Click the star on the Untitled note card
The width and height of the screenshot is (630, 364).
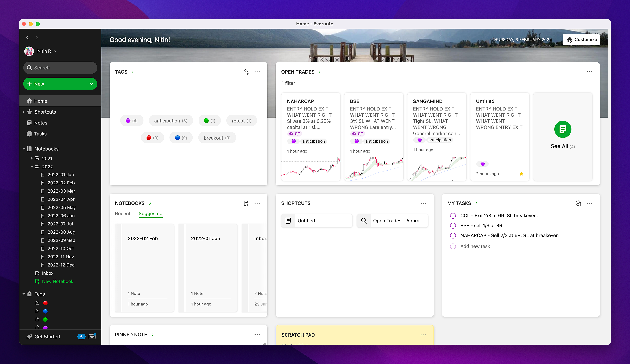click(x=521, y=174)
